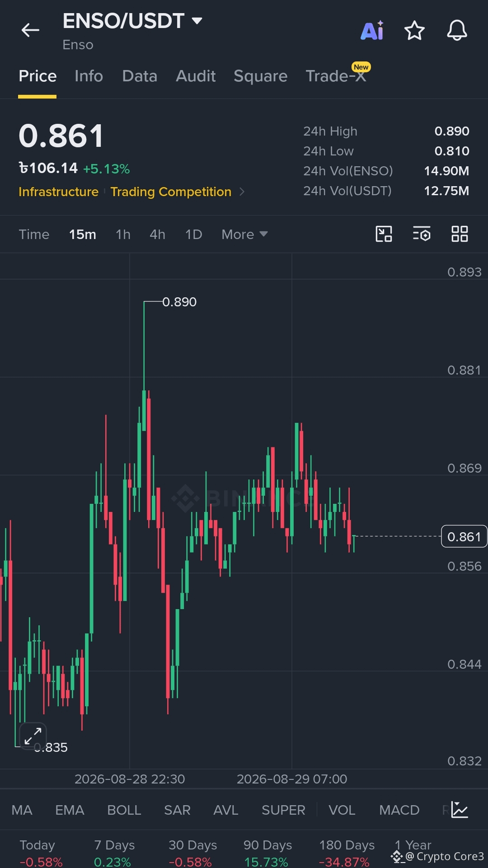Screen dimensions: 488x868
Task: Click the Today -0.58% performance
Action: tap(41, 853)
